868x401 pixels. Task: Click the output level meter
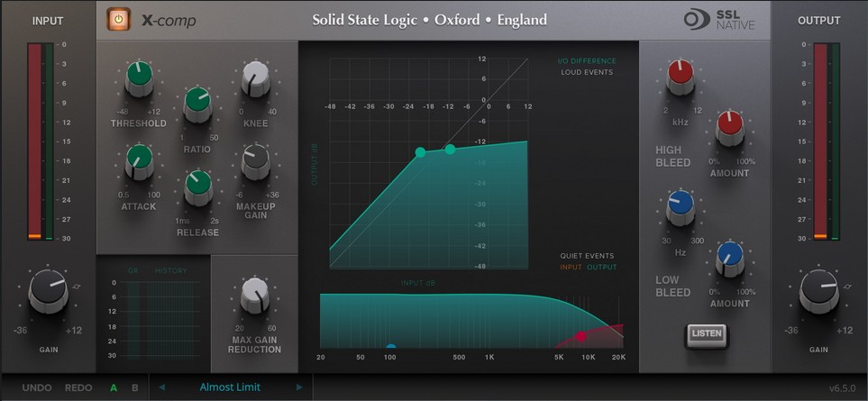[x=827, y=141]
